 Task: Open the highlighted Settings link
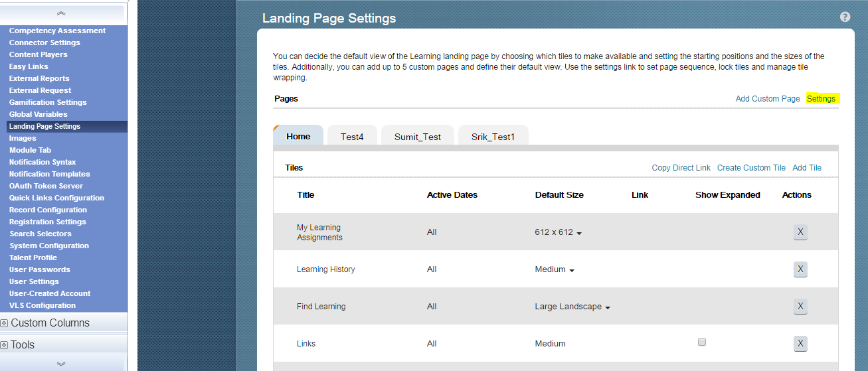[822, 98]
